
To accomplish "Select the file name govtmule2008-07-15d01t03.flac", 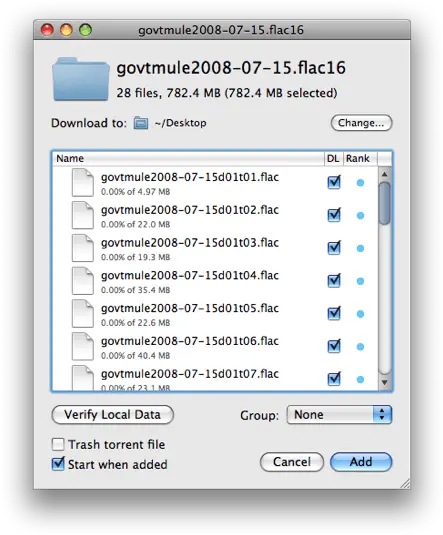I will coord(190,243).
